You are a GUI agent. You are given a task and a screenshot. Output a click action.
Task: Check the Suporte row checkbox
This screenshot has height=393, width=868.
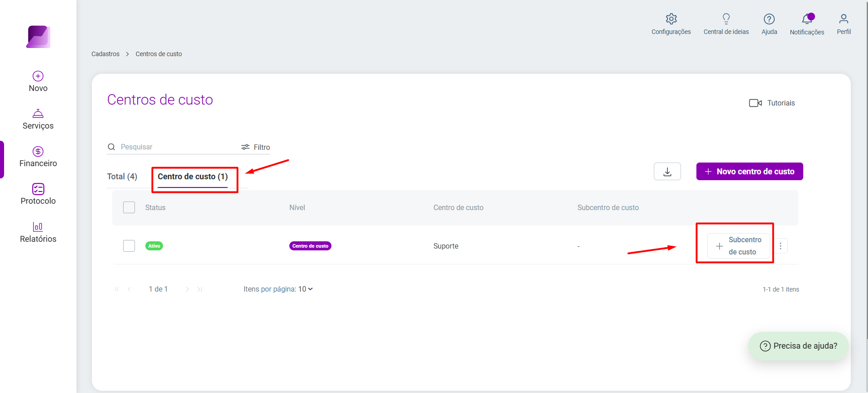click(x=129, y=246)
